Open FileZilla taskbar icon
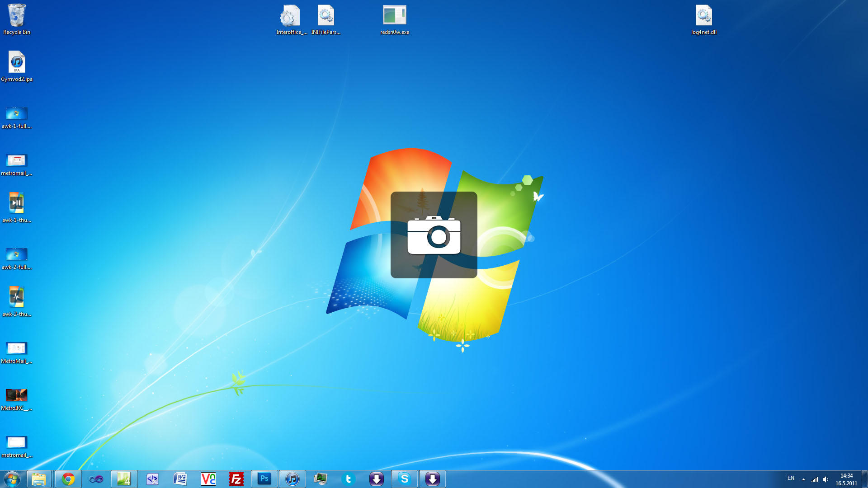868x488 pixels. [236, 479]
